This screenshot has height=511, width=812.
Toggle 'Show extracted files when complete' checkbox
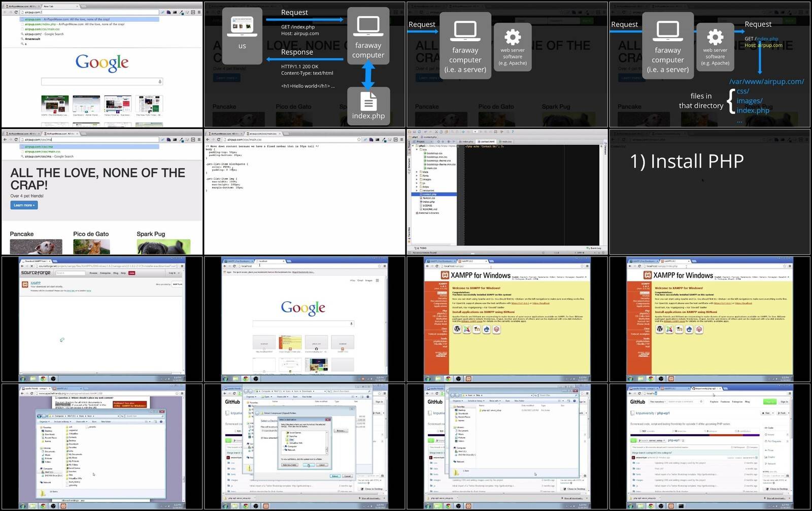tap(262, 437)
